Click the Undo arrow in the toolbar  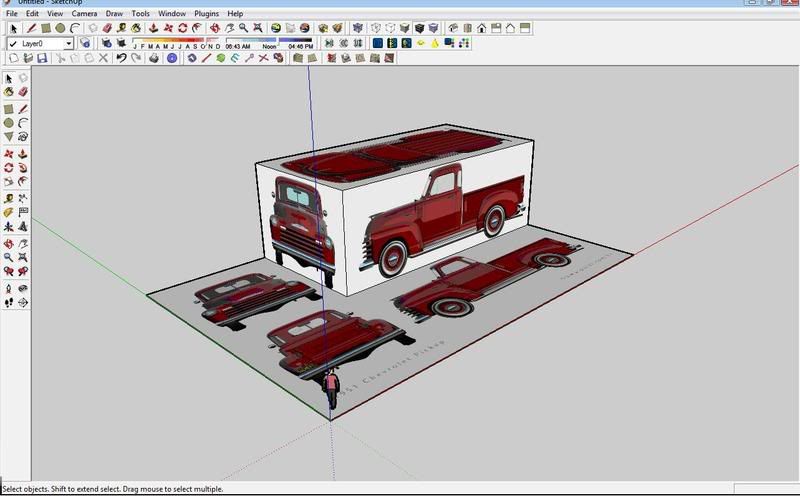(x=121, y=59)
